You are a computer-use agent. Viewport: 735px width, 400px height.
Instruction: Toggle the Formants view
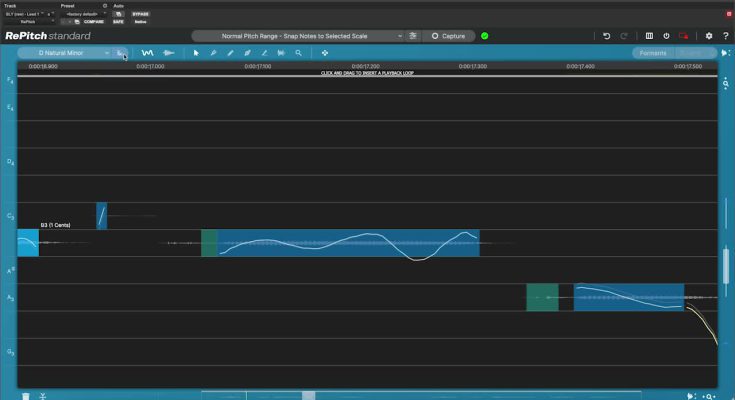point(656,52)
